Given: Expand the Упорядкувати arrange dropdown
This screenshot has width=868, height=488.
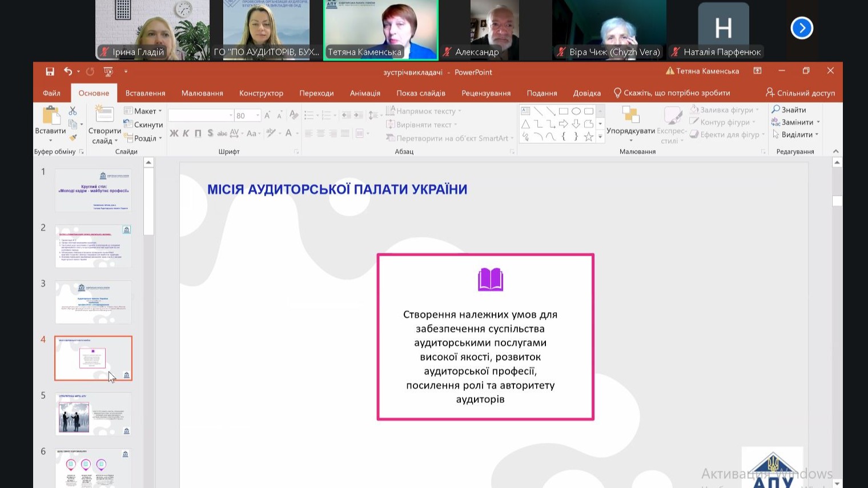Looking at the screenshot, I should [x=630, y=131].
